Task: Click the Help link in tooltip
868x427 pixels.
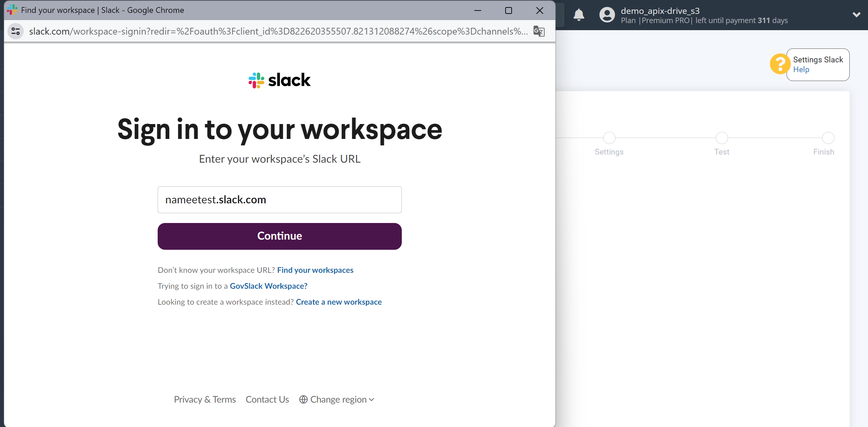Action: click(x=802, y=69)
